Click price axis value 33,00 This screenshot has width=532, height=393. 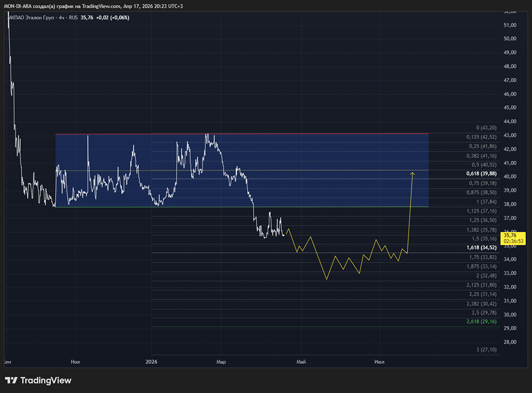[510, 273]
